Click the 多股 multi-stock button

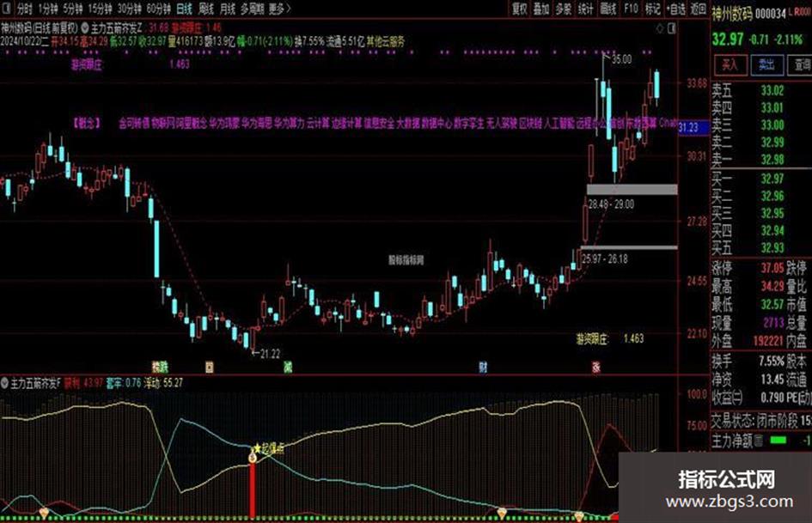point(564,9)
